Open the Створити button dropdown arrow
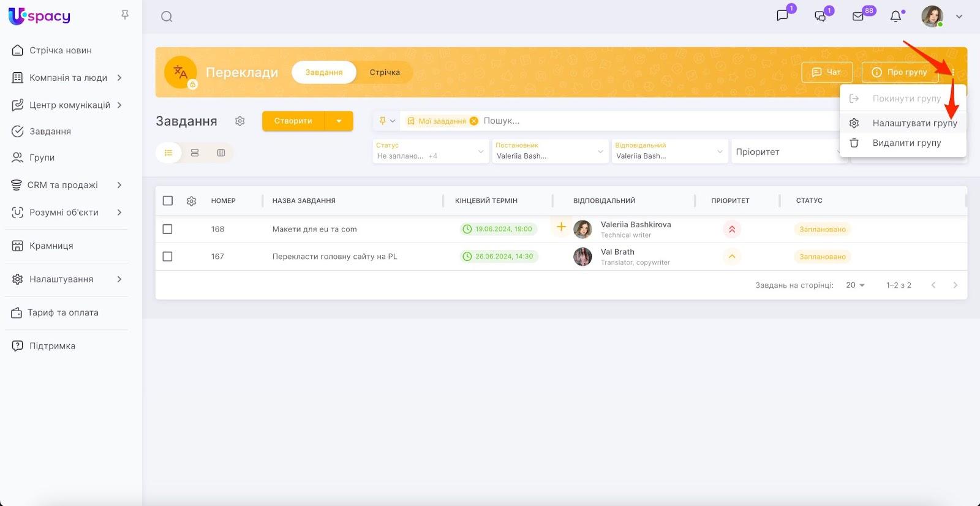 (x=339, y=121)
